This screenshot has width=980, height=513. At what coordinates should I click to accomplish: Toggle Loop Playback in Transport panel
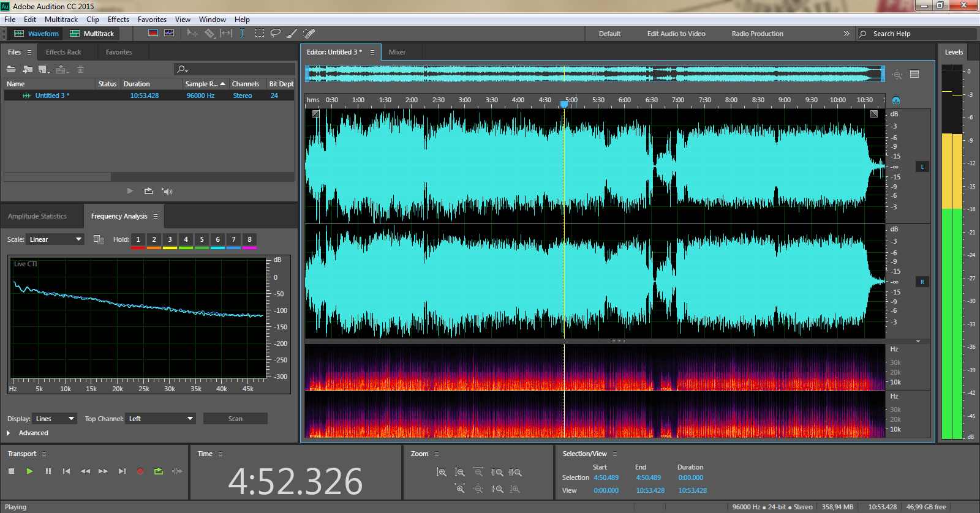click(159, 471)
